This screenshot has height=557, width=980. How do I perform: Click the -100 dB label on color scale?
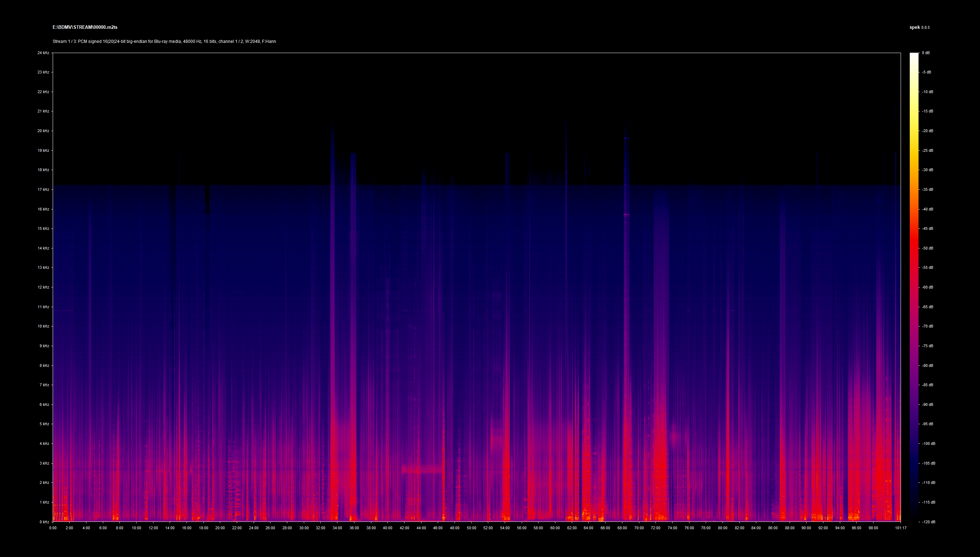(x=928, y=444)
